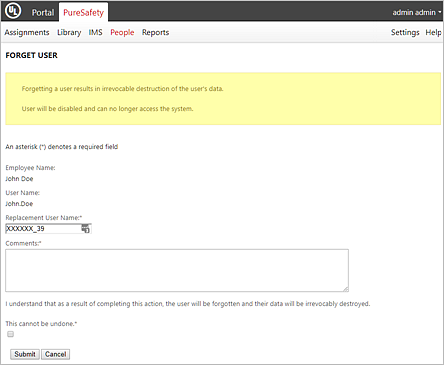Click the user name value 'John.Doe'

(x=19, y=204)
